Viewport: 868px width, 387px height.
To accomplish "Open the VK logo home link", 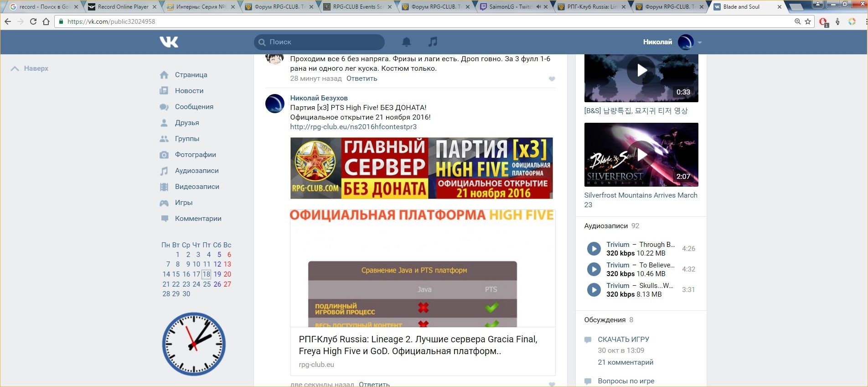I will (x=169, y=42).
